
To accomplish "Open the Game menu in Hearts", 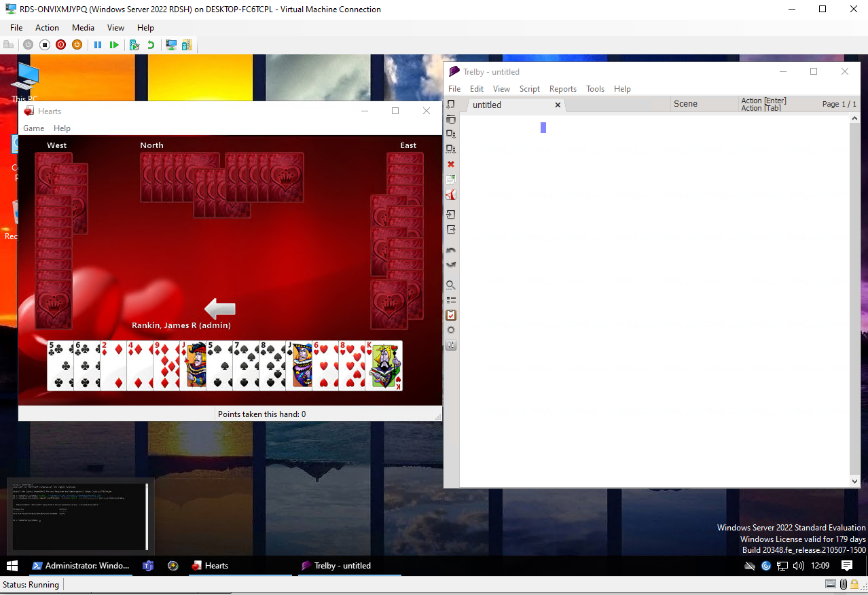I will click(33, 128).
